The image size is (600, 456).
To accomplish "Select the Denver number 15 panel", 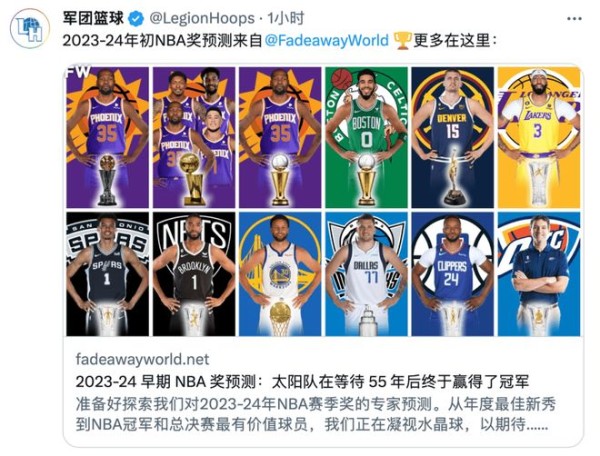I will [x=453, y=138].
